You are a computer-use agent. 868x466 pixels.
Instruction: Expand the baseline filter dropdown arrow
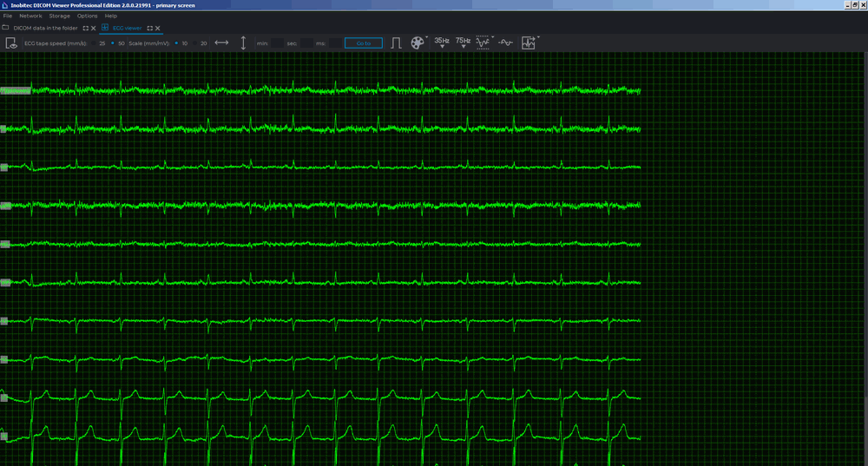493,37
